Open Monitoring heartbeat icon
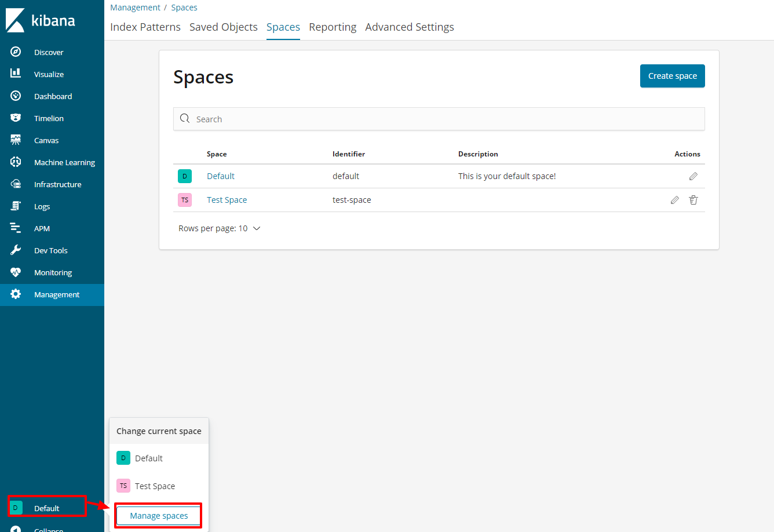The width and height of the screenshot is (774, 532). tap(16, 272)
